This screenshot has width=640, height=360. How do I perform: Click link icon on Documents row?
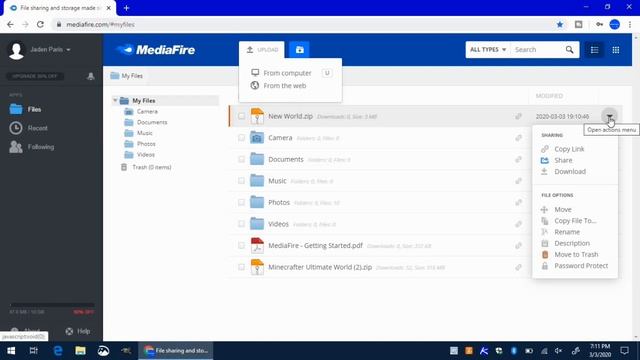[x=518, y=159]
